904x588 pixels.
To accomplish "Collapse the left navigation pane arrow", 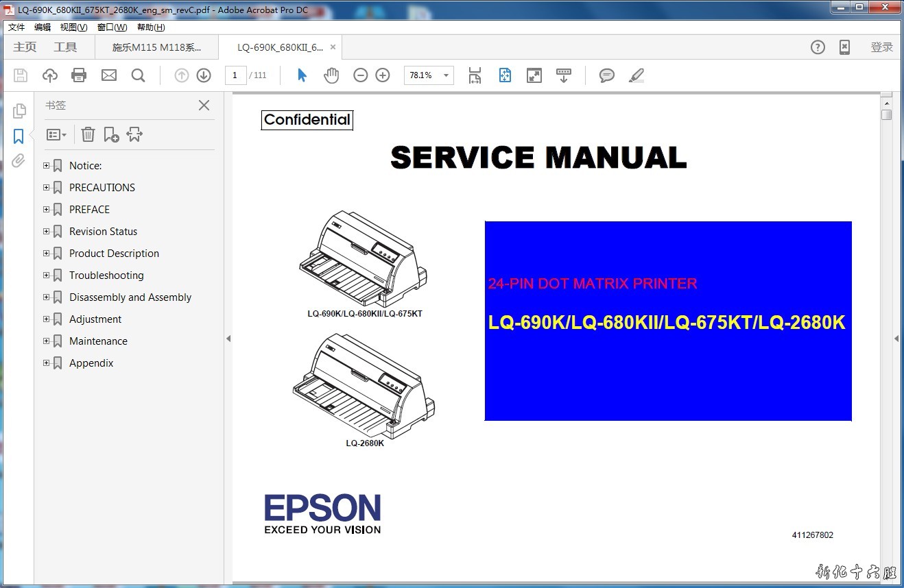I will pyautogui.click(x=228, y=339).
